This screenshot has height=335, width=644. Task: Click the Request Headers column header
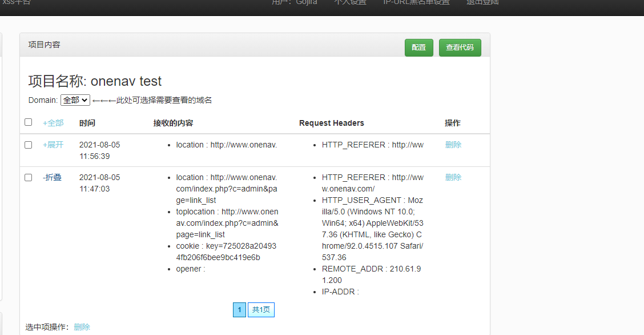pyautogui.click(x=332, y=123)
